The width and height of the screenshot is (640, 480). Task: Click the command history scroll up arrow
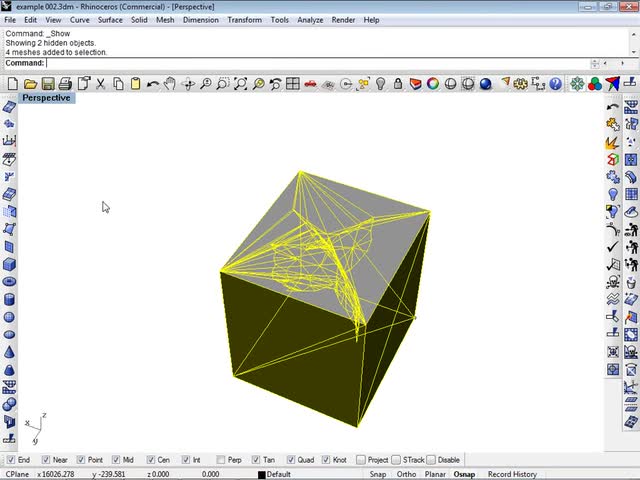pyautogui.click(x=634, y=33)
